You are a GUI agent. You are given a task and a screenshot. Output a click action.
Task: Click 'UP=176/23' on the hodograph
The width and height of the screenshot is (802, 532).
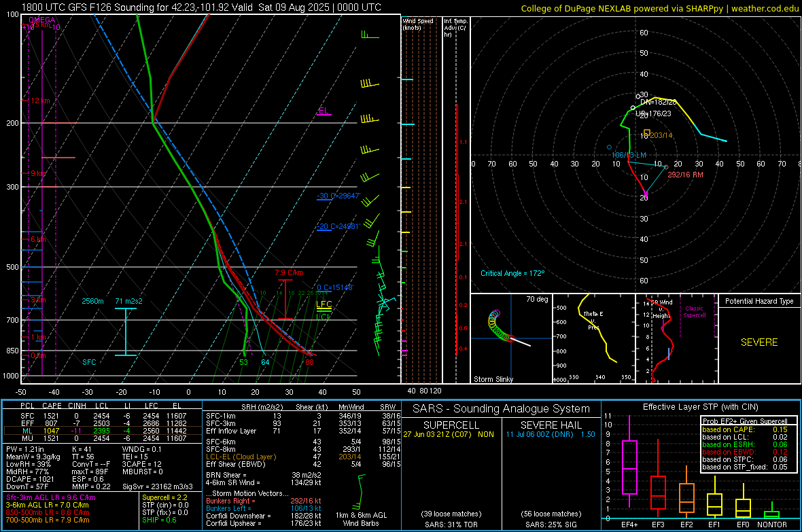coord(652,113)
